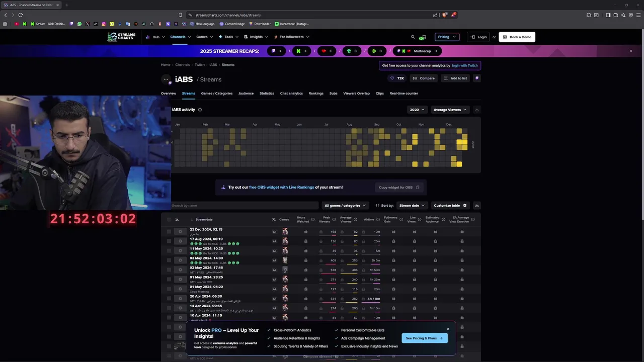The height and width of the screenshot is (362, 644).
Task: Expand the For Influencers menu
Action: coord(292,37)
